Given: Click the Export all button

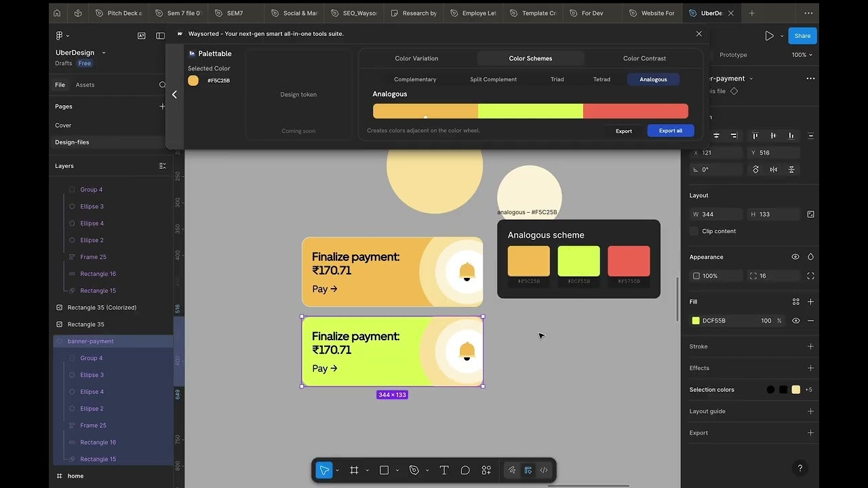Looking at the screenshot, I should click(x=671, y=131).
